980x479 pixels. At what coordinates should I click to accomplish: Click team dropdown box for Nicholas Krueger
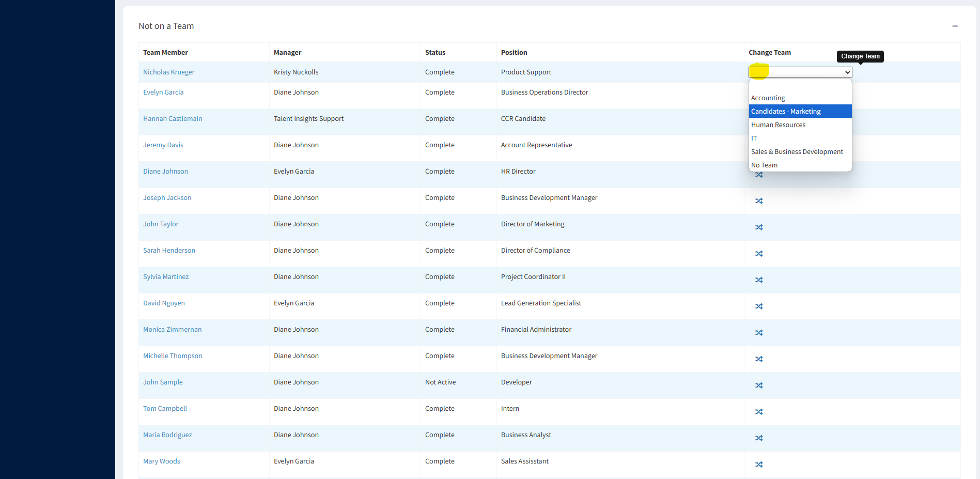click(x=800, y=72)
